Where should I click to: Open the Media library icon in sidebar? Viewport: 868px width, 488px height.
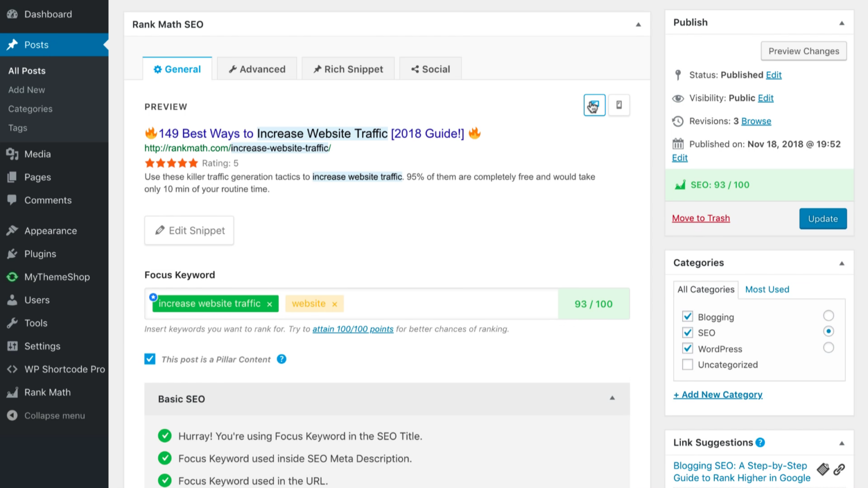click(x=12, y=154)
